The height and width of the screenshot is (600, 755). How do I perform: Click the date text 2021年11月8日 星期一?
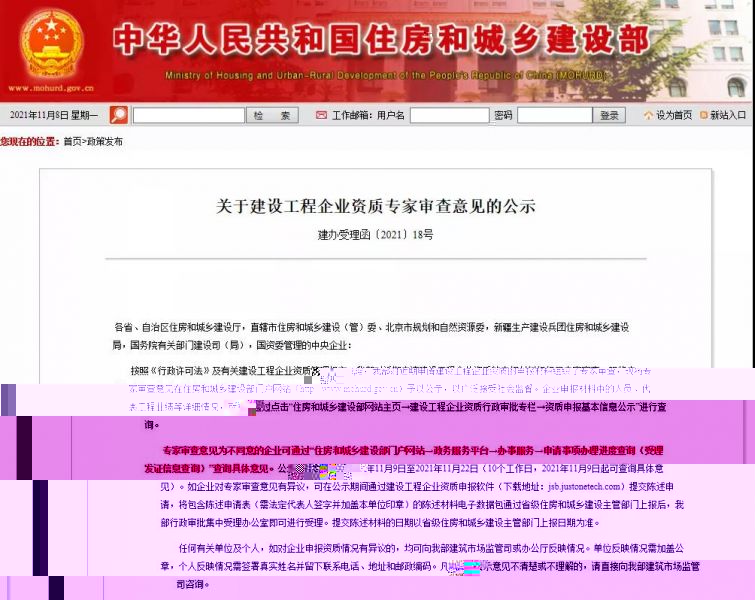tap(53, 115)
